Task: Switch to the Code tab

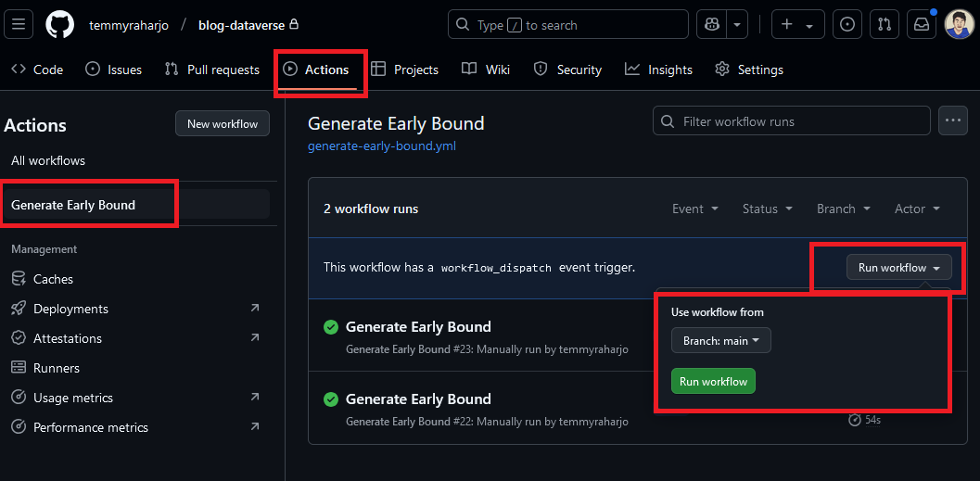Action: coord(37,70)
